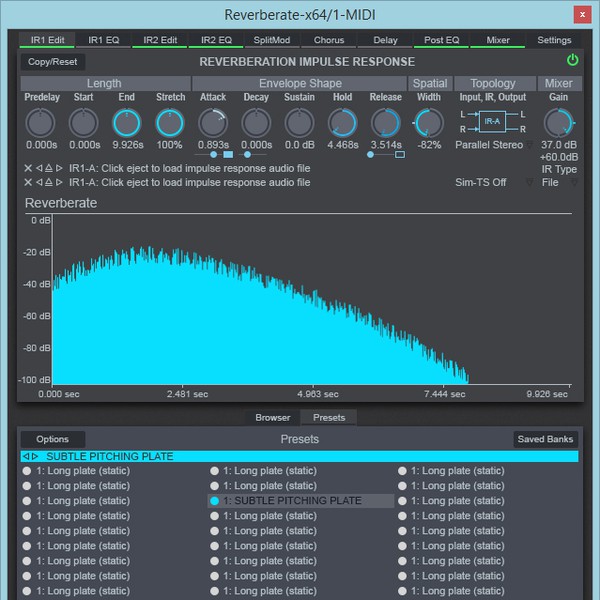600x600 pixels.
Task: Click the IR-A topology routing diagram
Action: point(492,122)
